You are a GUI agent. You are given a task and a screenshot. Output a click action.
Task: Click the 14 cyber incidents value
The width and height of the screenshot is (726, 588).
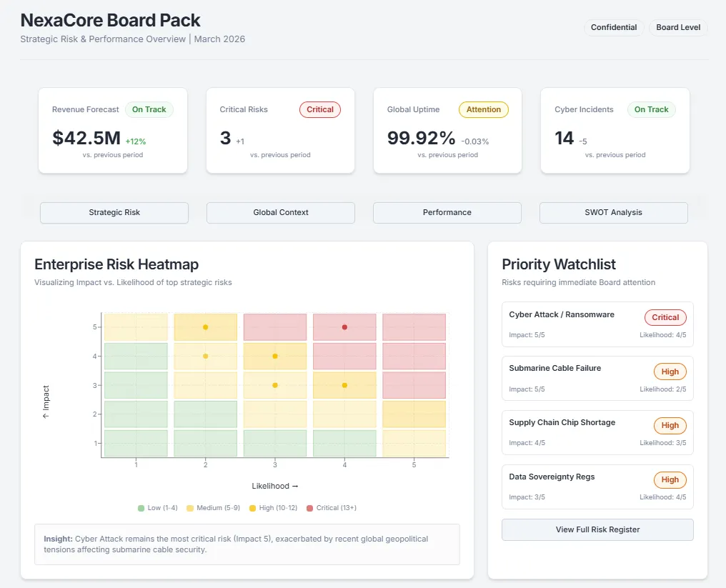(564, 138)
